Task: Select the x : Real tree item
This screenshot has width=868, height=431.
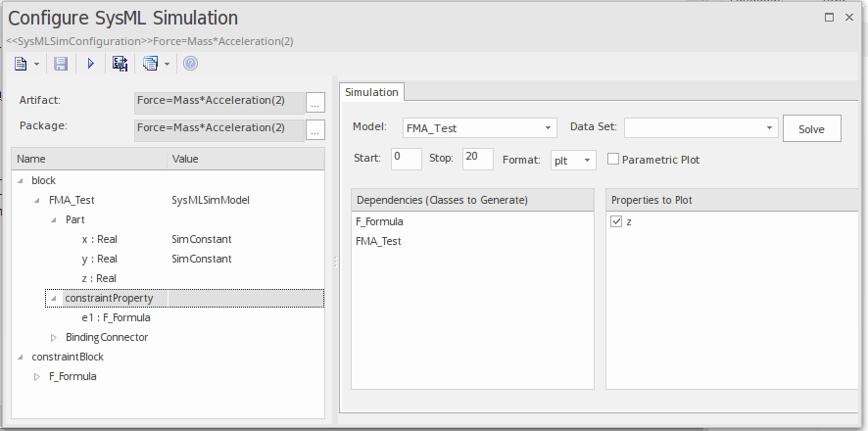Action: coord(100,239)
